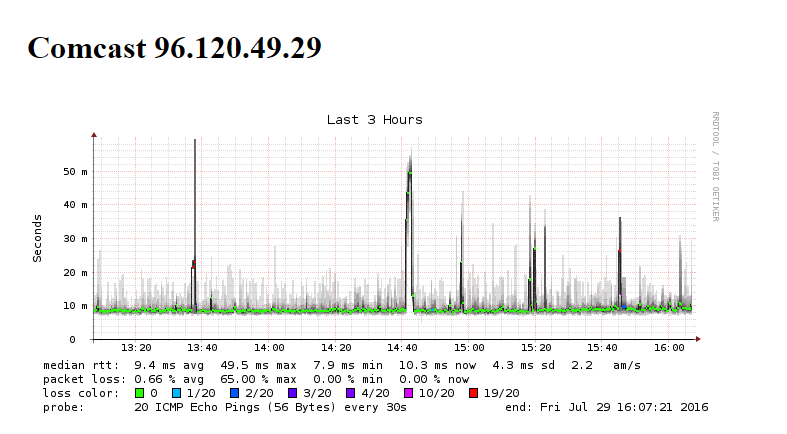Click the '13:20' time axis label

pyautogui.click(x=136, y=348)
